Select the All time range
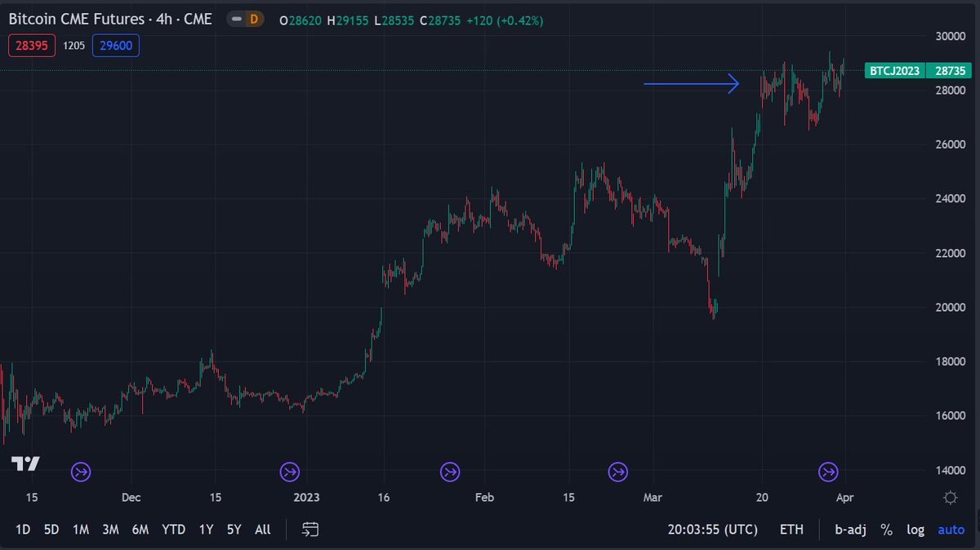The width and height of the screenshot is (980, 550). point(262,530)
